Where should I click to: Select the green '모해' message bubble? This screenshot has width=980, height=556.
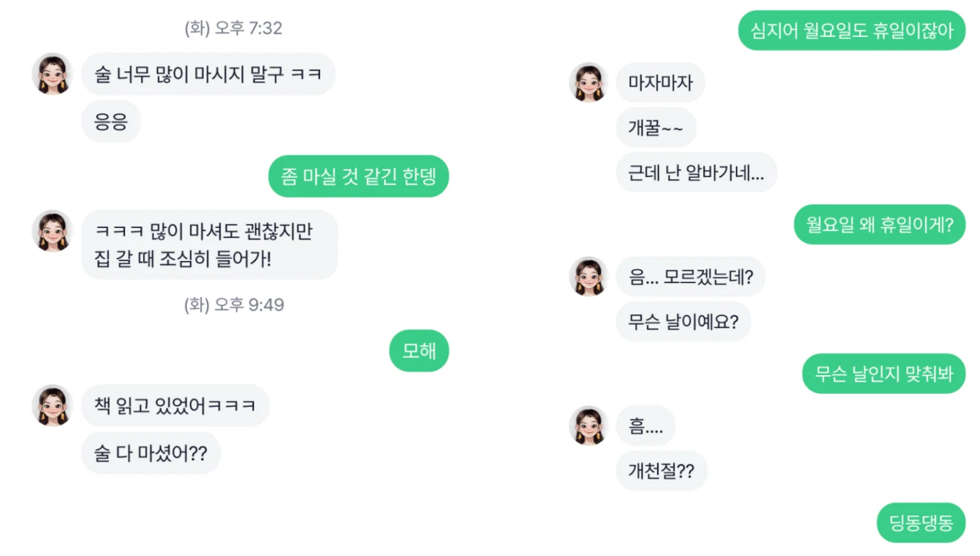(x=419, y=350)
